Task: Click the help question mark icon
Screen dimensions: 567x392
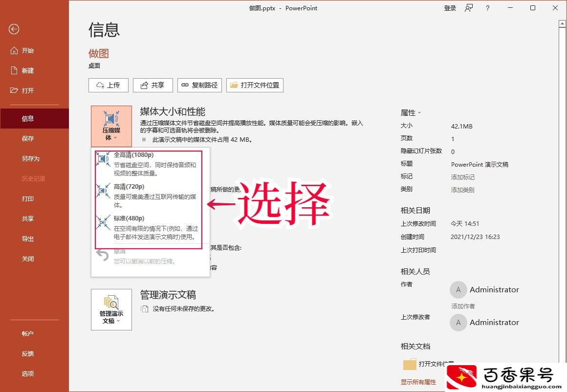Action: coord(487,8)
